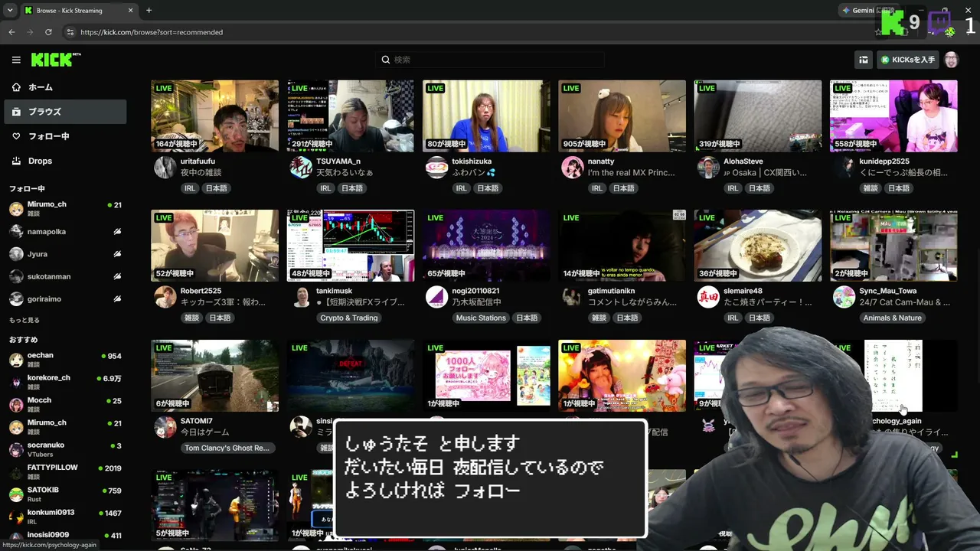Click the site information icon in address bar
Viewport: 980px width, 551px height.
click(x=70, y=32)
